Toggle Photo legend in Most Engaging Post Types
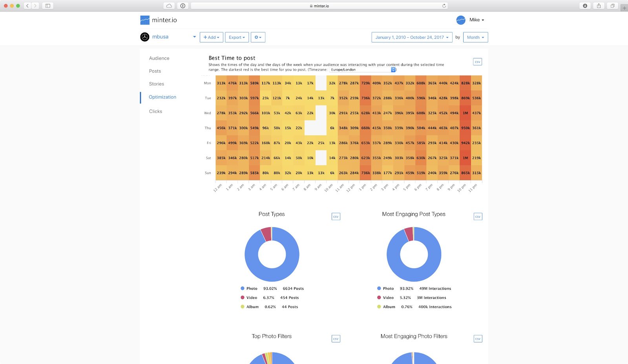 (385, 288)
